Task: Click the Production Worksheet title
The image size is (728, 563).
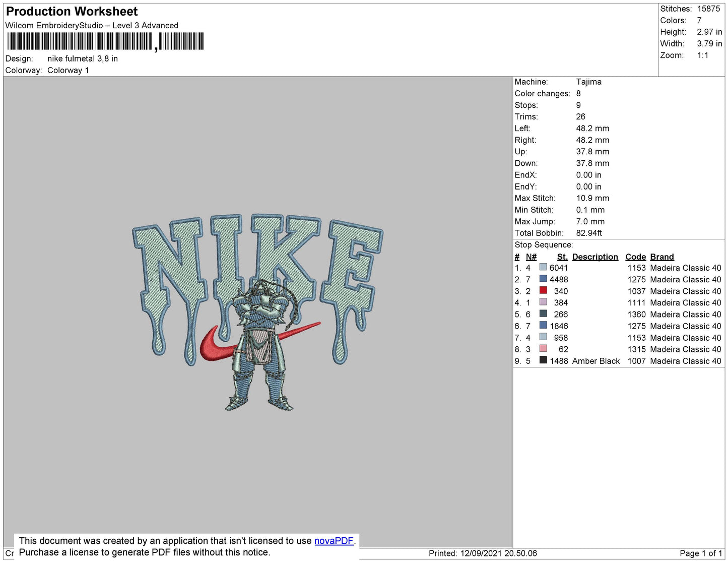Action: coord(72,12)
